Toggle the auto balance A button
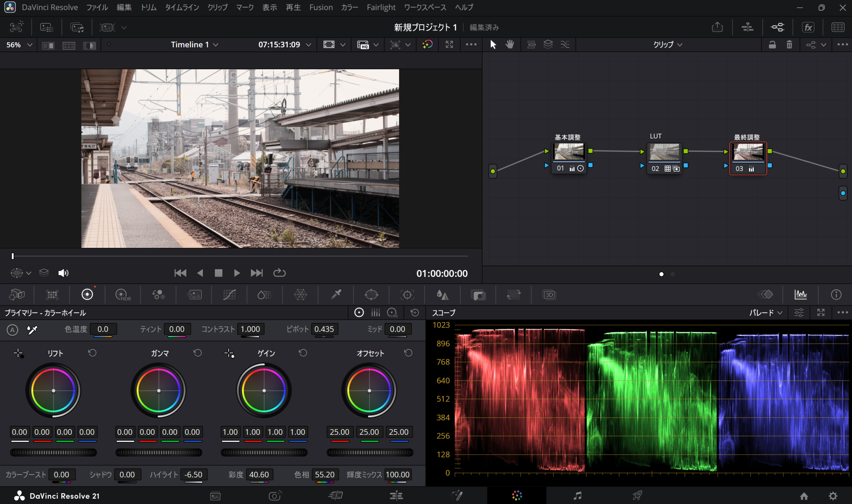 [x=12, y=330]
